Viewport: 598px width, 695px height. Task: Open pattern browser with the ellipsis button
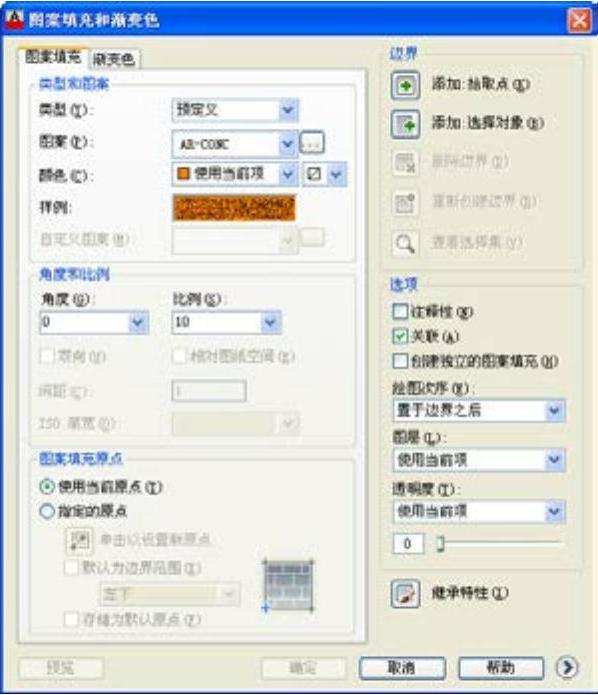coord(312,142)
